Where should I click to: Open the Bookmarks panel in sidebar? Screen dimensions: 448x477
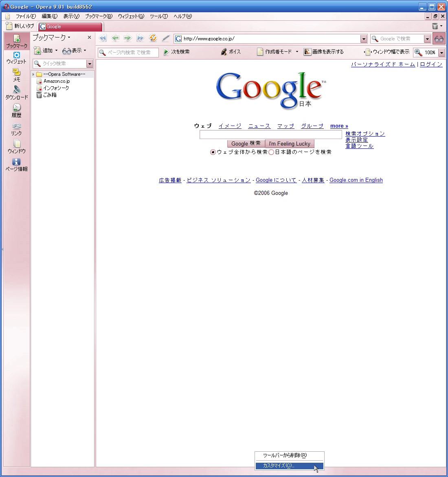tap(17, 41)
